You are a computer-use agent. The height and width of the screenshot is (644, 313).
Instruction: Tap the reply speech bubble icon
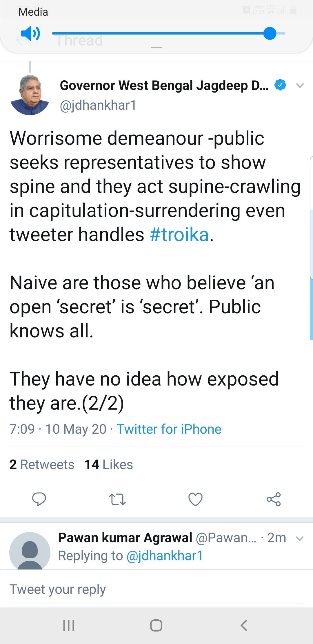[39, 499]
